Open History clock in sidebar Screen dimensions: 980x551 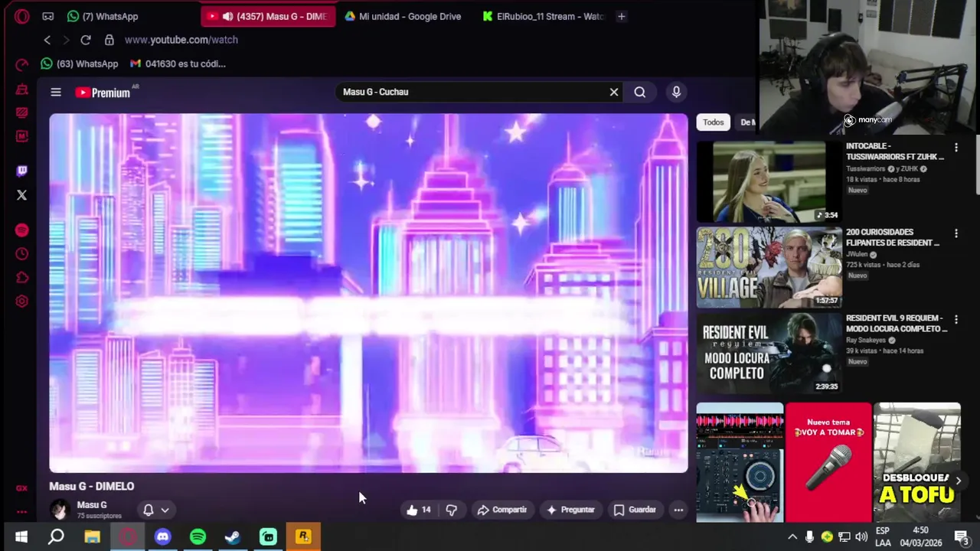pyautogui.click(x=21, y=254)
